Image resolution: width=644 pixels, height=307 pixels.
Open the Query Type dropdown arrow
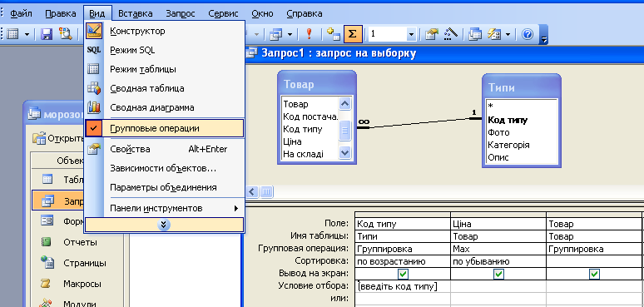tap(290, 34)
